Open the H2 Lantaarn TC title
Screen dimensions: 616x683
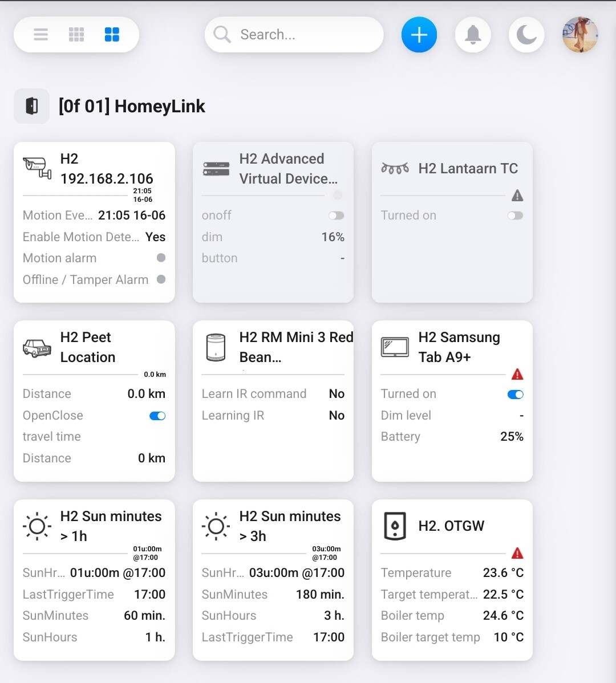pyautogui.click(x=468, y=169)
